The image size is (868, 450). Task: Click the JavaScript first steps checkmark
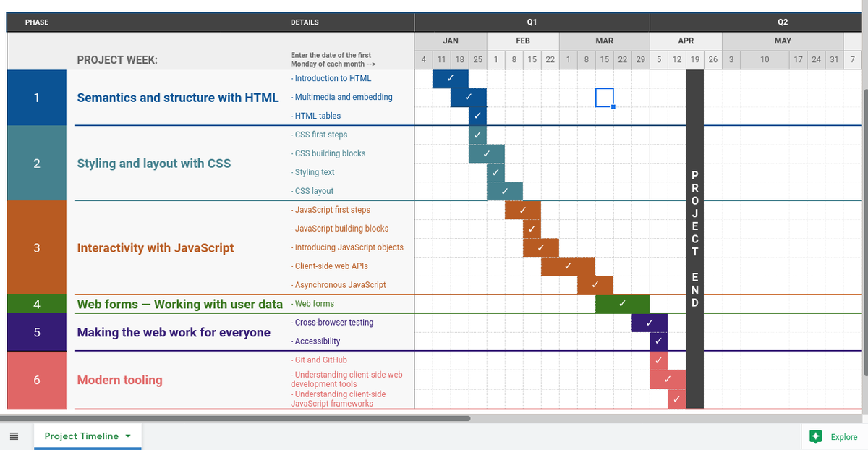[522, 210]
